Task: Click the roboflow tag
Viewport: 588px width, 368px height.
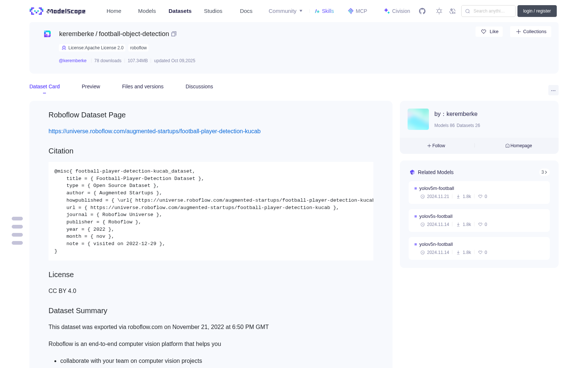Action: pos(138,48)
